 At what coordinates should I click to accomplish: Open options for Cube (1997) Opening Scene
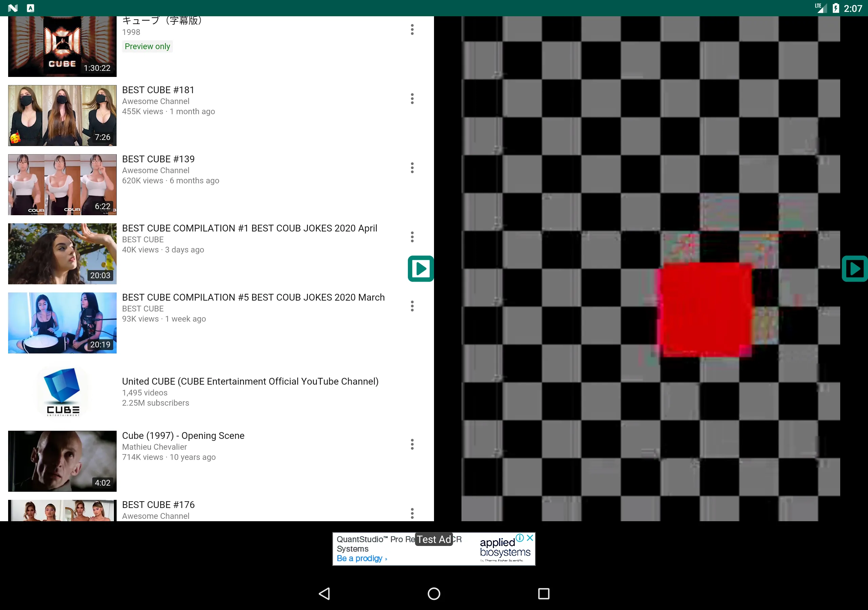pos(412,445)
